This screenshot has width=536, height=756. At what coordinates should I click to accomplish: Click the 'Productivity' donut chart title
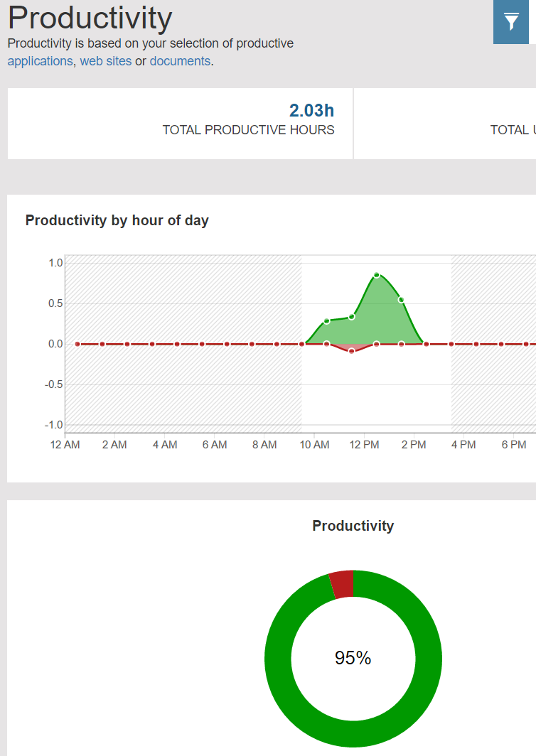click(x=353, y=526)
